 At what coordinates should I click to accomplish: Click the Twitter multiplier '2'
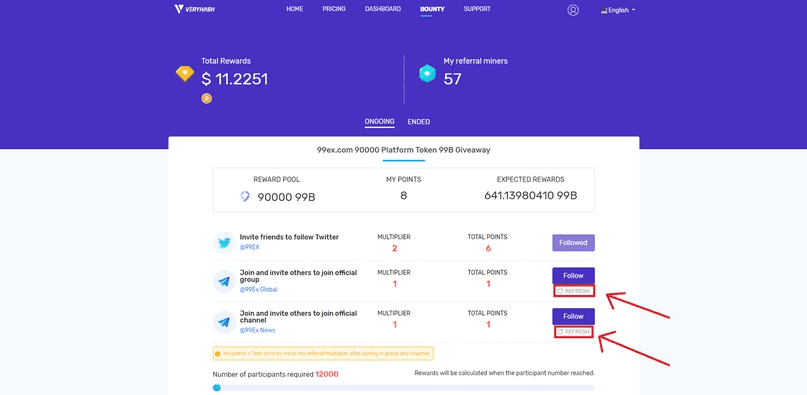click(394, 248)
